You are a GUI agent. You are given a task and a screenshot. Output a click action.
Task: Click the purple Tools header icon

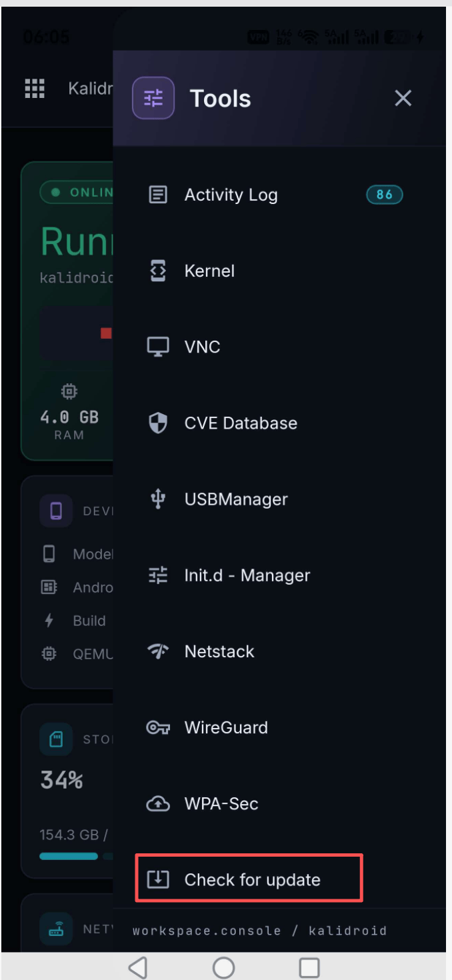[153, 98]
